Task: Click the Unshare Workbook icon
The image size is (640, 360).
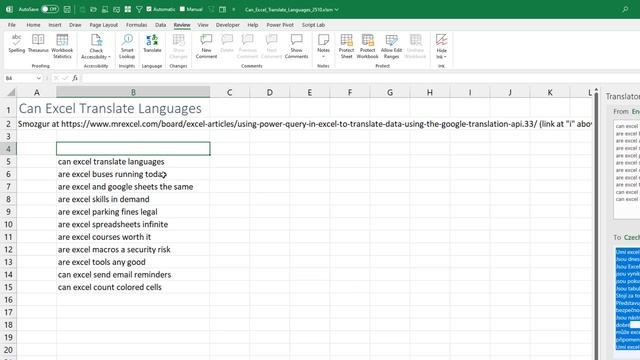Action: [x=416, y=40]
